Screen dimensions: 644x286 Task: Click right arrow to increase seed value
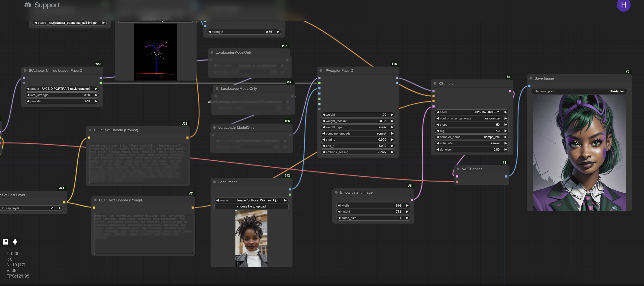[505, 112]
